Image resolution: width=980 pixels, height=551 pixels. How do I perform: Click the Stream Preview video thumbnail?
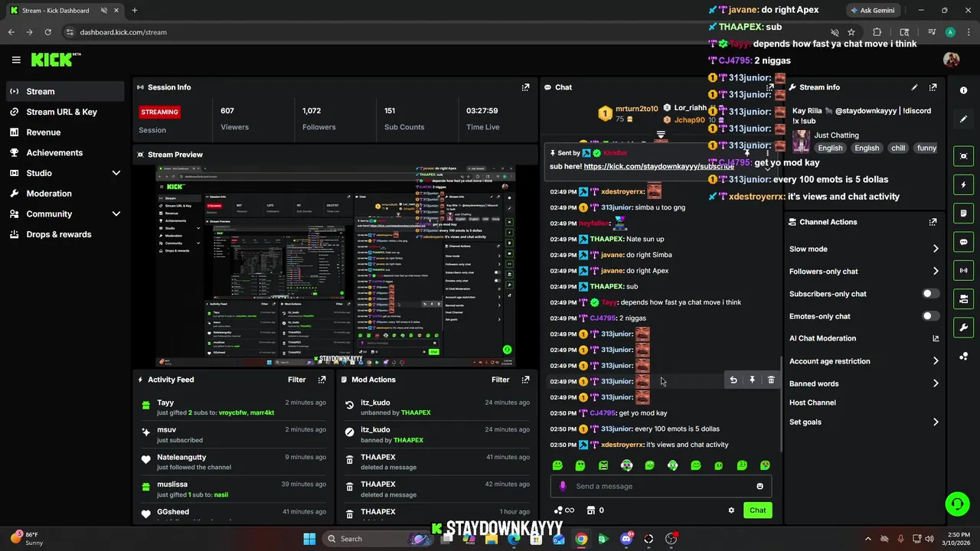(x=335, y=266)
